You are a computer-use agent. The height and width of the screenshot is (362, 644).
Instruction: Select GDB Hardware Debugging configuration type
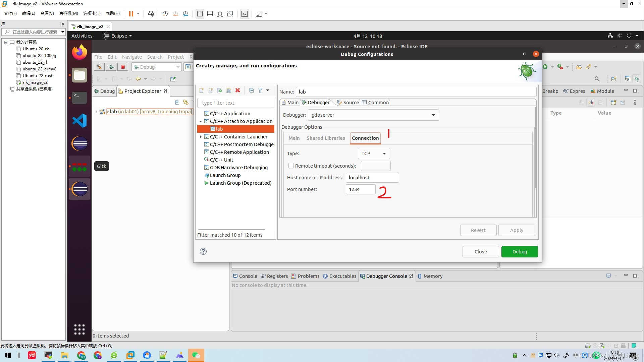pyautogui.click(x=238, y=168)
